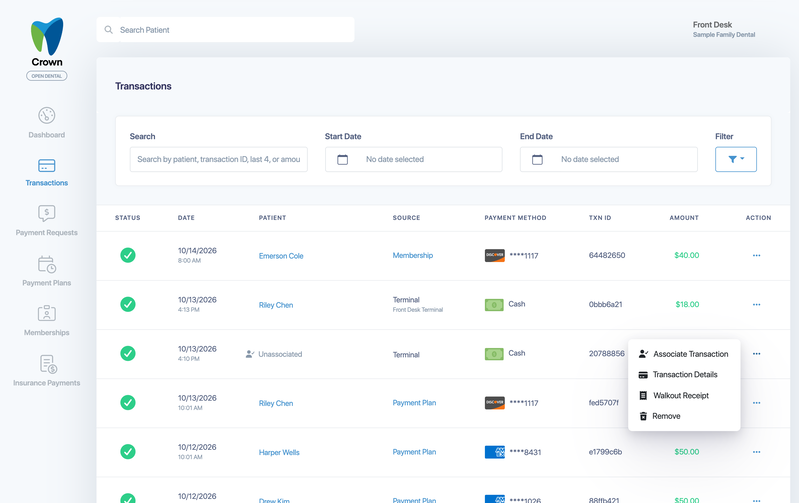Open Riley Chen link on 4:13 PM row

click(x=276, y=305)
